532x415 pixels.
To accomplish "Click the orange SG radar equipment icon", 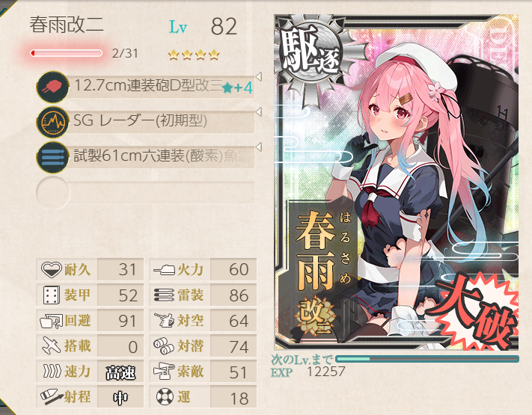I will [x=52, y=122].
